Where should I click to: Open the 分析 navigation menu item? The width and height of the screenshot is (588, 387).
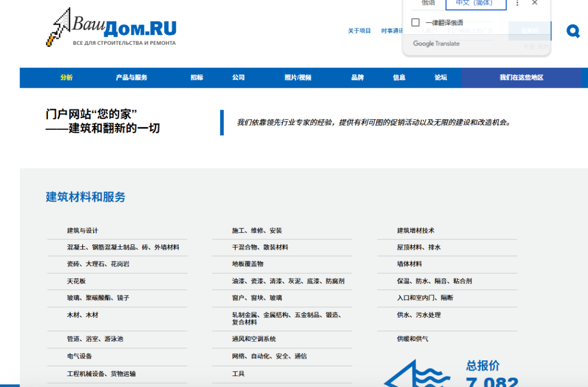66,78
